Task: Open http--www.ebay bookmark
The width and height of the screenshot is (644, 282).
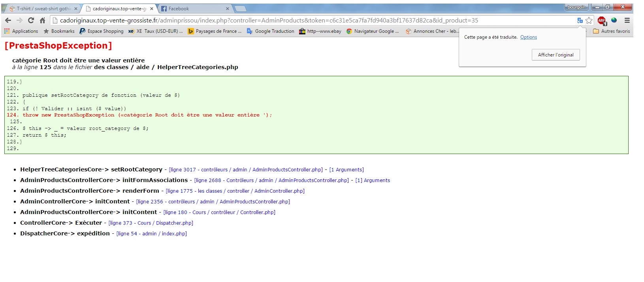Action: coord(320,31)
